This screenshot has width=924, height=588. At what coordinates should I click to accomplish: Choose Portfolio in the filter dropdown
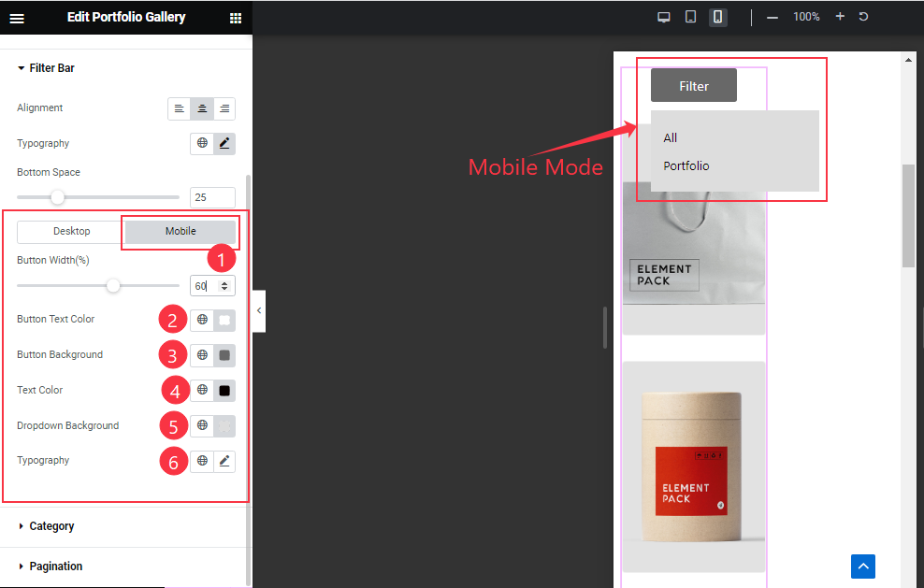click(x=686, y=166)
